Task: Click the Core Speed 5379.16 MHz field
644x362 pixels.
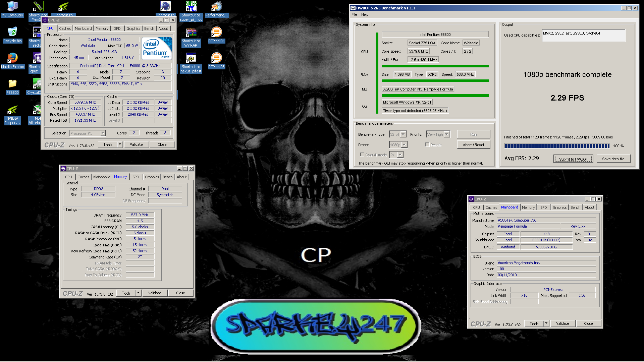Action: click(x=85, y=102)
